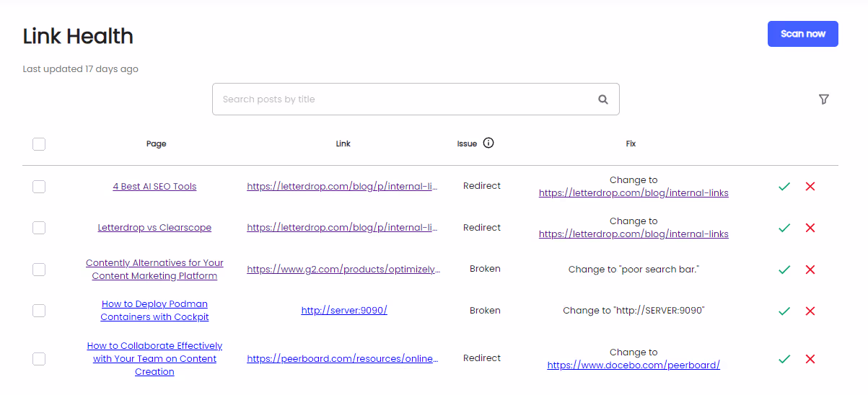Click Broken issue in Podman row
Viewport: 868px width, 395px height.
tap(485, 311)
